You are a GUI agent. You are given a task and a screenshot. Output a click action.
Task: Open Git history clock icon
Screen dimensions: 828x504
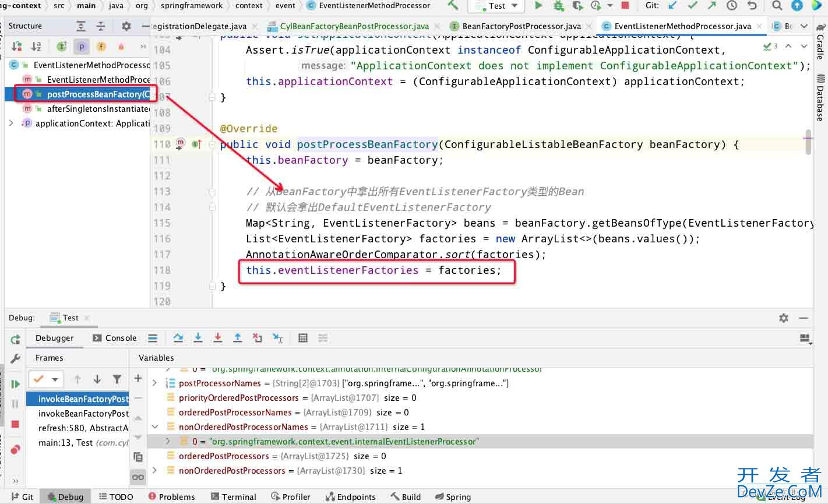coord(732,5)
